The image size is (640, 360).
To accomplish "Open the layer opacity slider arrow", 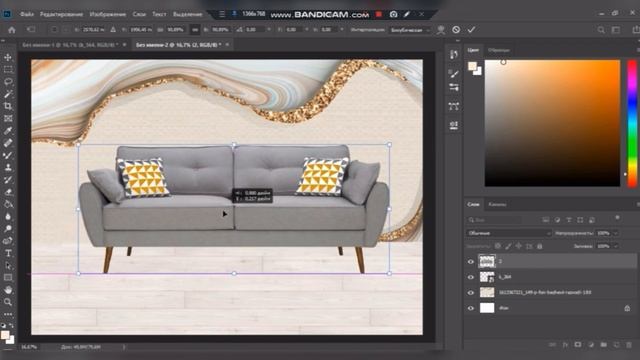I will click(x=616, y=233).
